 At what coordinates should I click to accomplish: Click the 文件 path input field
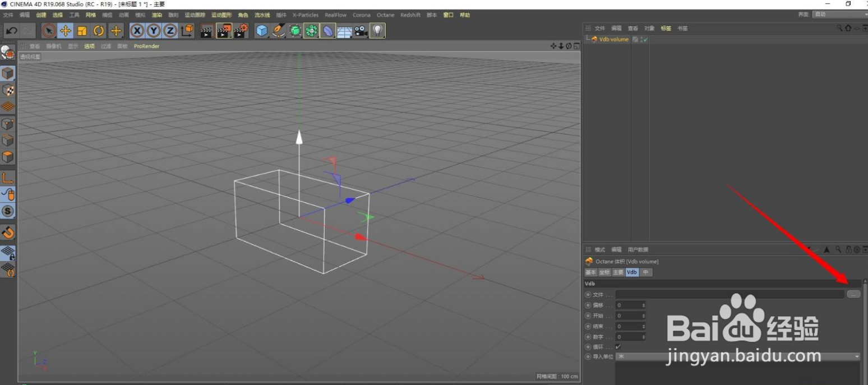coord(730,294)
